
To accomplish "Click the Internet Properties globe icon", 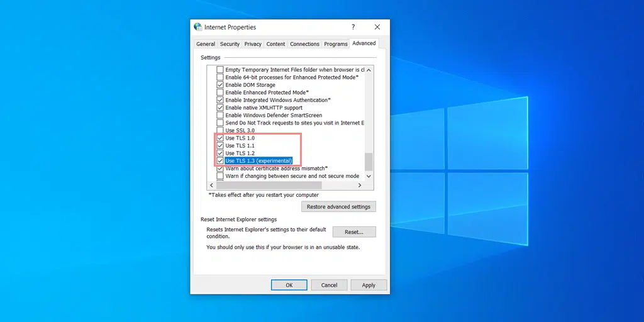I will [198, 27].
